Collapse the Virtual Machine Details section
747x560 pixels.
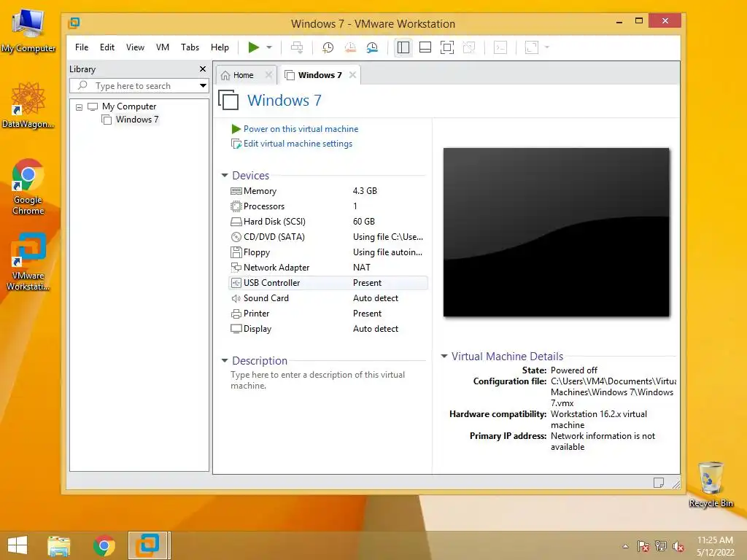[x=444, y=356]
